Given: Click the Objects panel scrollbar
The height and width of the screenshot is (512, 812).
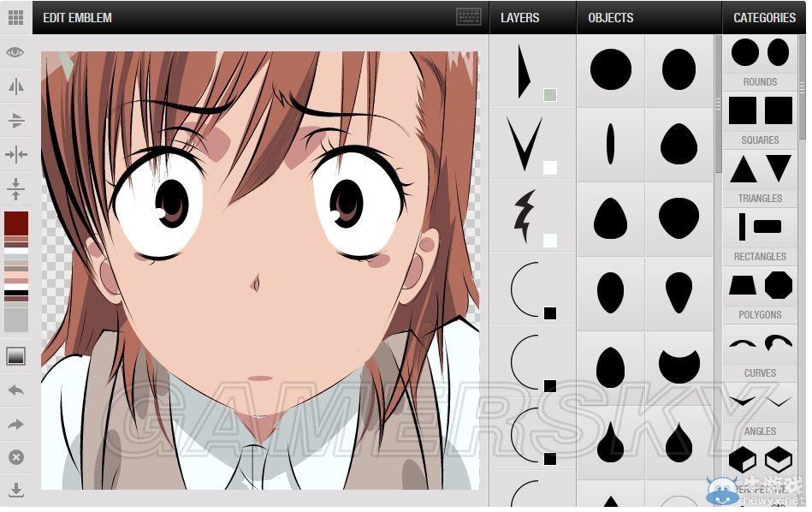Looking at the screenshot, I should click(x=718, y=103).
